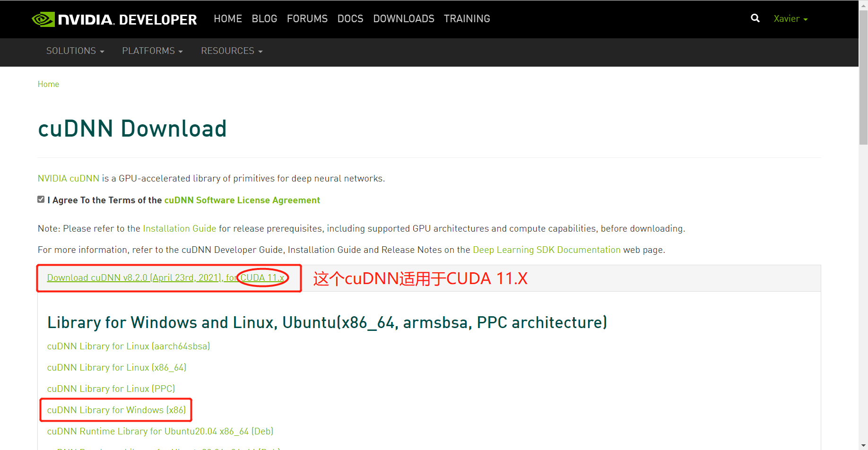Open the cuDNN Software License Agreement link
868x450 pixels.
242,200
